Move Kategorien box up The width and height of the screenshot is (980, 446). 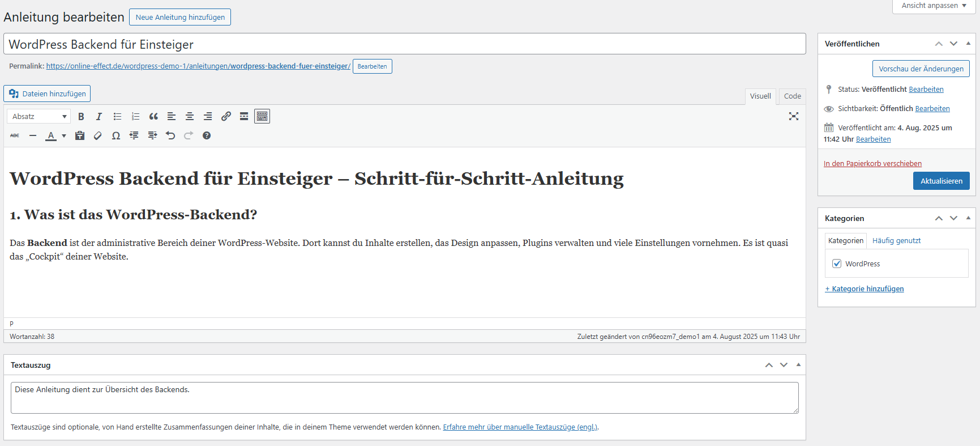click(x=939, y=218)
